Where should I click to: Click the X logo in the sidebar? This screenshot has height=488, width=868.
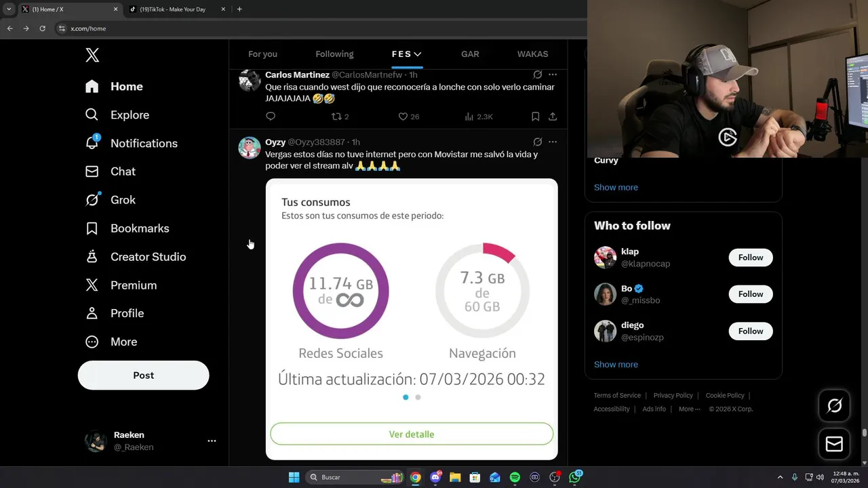click(x=92, y=55)
